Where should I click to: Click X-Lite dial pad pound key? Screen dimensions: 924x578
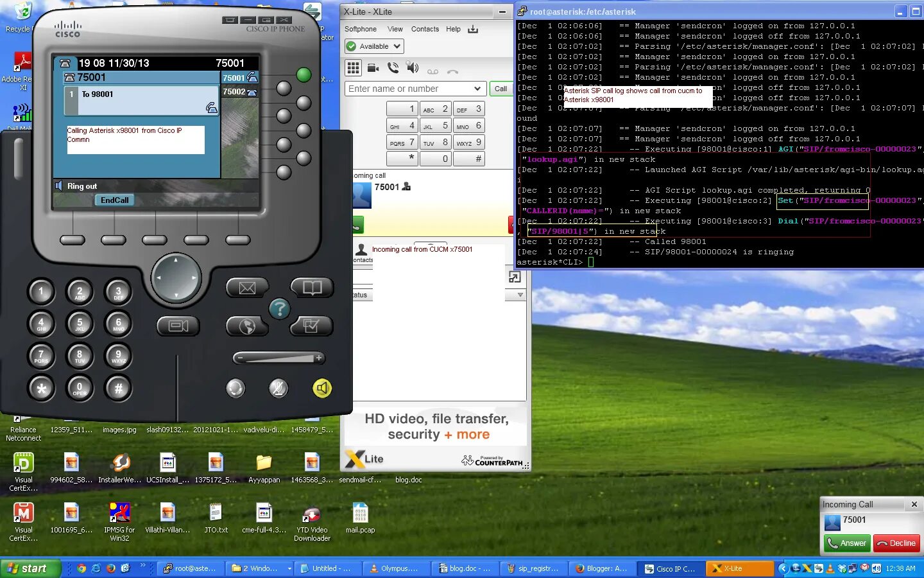[469, 159]
